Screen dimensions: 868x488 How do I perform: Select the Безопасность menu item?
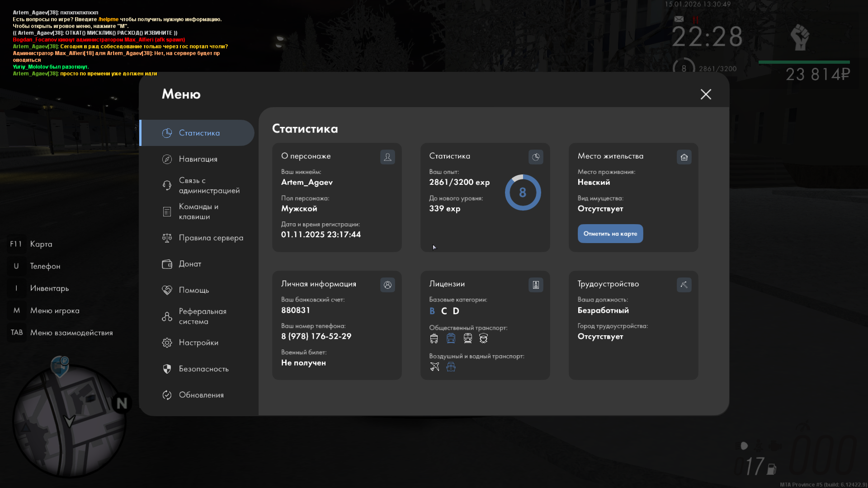point(203,369)
